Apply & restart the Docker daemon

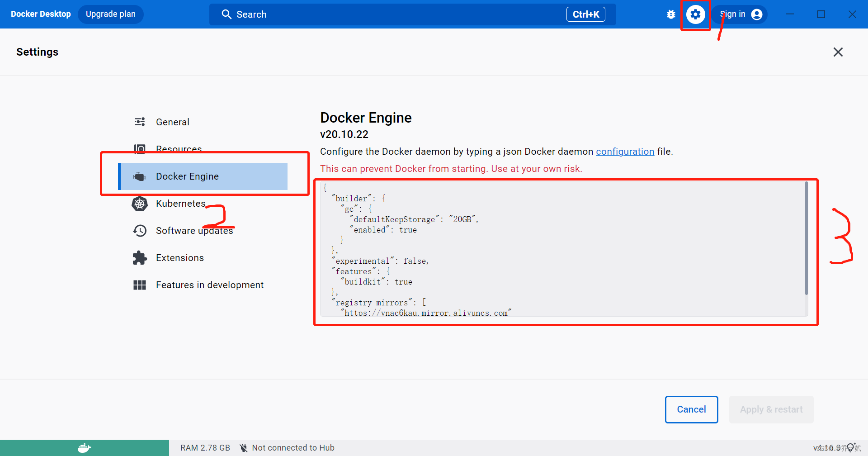(771, 409)
